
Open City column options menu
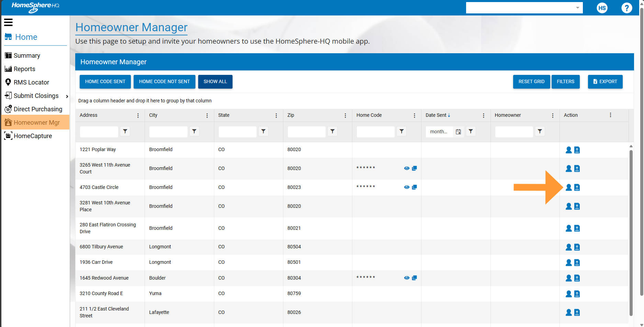pyautogui.click(x=207, y=115)
